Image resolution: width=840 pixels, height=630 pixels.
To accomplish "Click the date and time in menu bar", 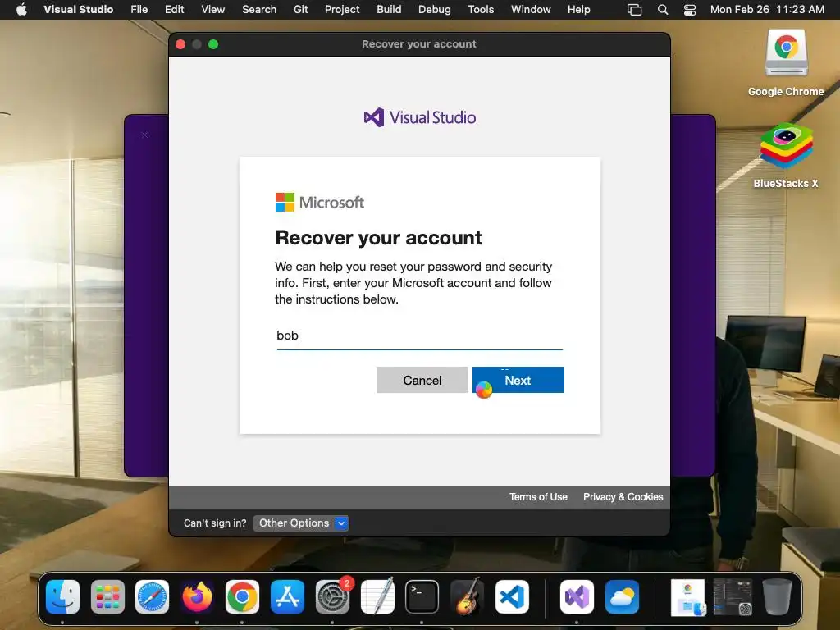I will tap(767, 10).
